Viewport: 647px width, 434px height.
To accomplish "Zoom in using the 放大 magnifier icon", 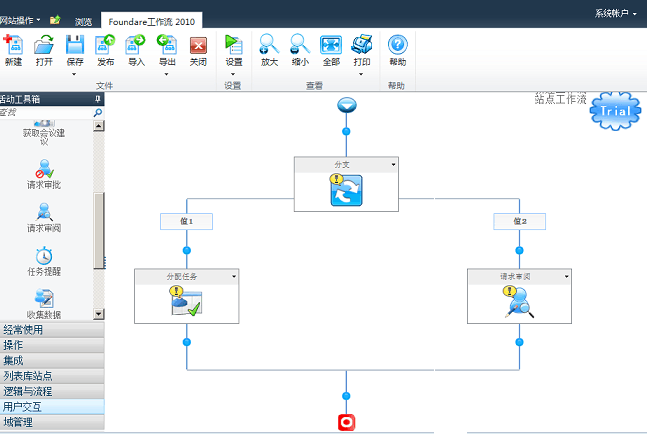I will (269, 45).
